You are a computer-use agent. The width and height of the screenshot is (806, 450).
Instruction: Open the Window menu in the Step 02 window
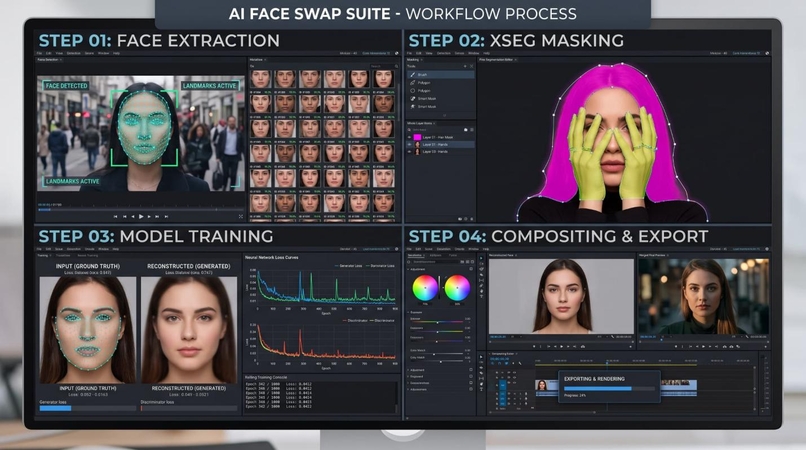pyautogui.click(x=473, y=53)
